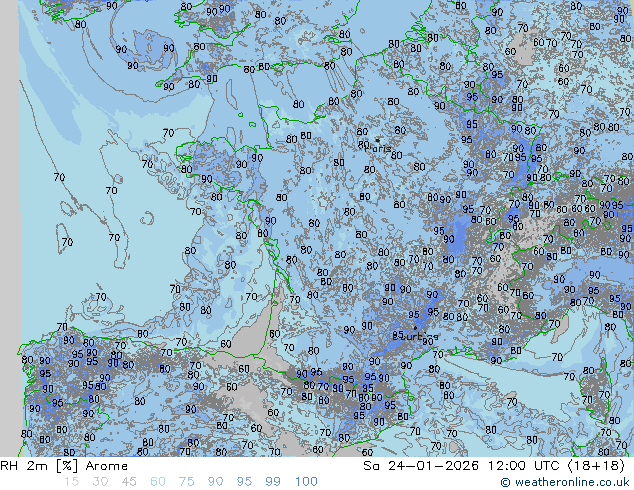Open the weatheronline.co.uk copyright link
The width and height of the screenshot is (634, 490).
point(566,482)
